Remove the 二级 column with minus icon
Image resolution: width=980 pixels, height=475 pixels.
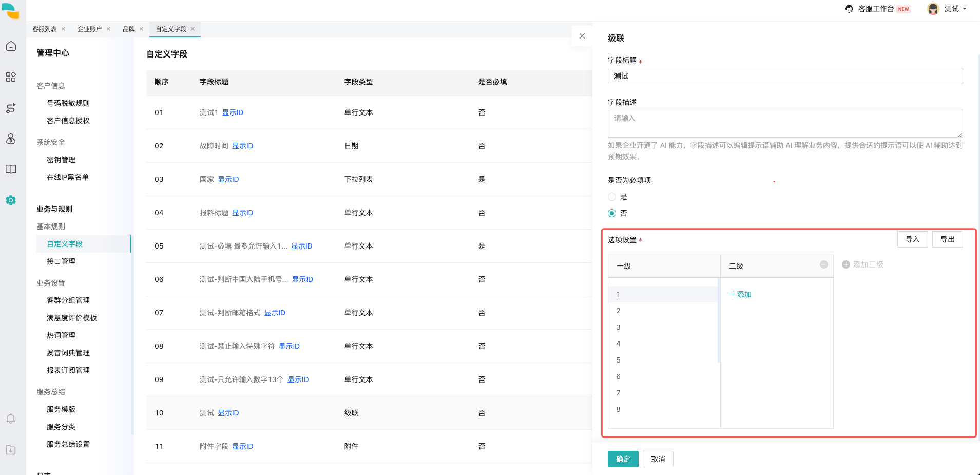(x=824, y=264)
